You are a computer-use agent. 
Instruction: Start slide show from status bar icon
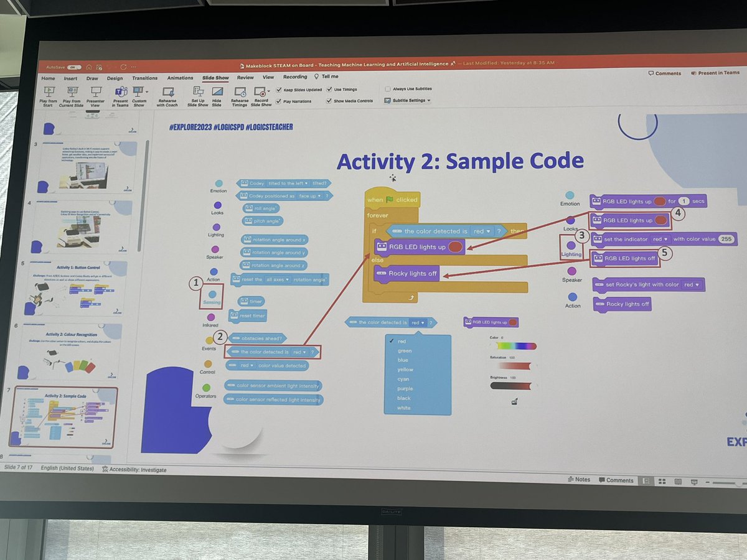click(x=694, y=482)
